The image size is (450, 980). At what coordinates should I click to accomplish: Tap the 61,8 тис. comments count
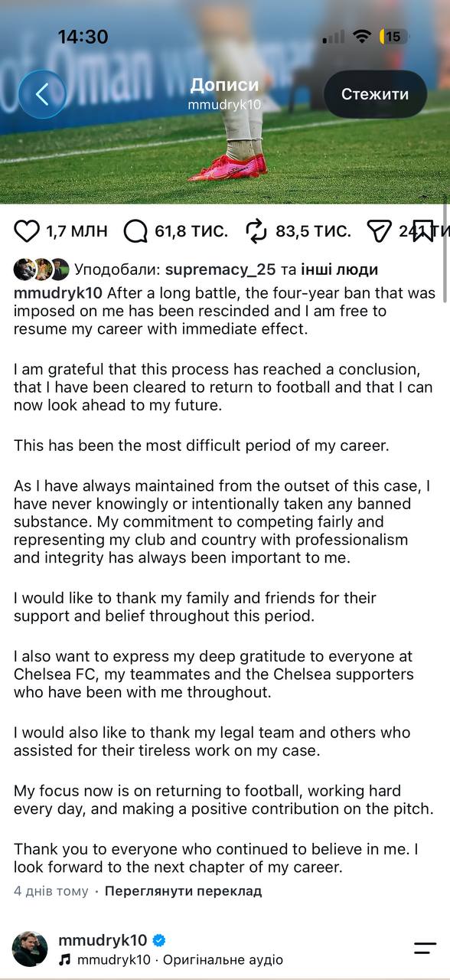tap(191, 230)
